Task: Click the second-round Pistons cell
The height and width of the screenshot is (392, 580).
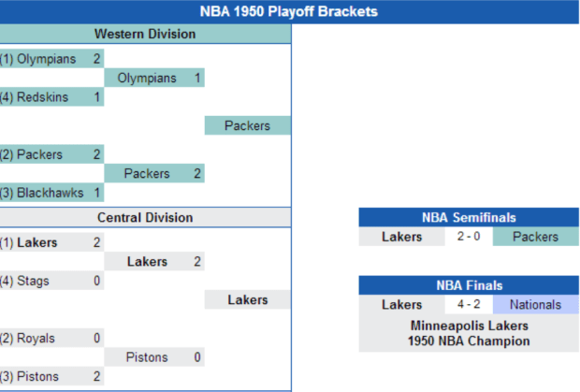Action: [x=149, y=357]
